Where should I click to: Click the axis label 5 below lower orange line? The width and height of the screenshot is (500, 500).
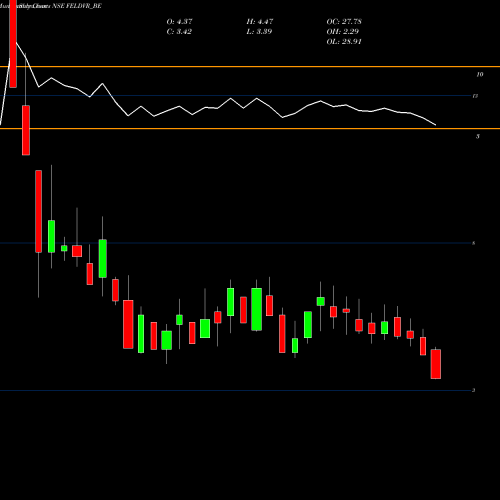click(x=478, y=136)
